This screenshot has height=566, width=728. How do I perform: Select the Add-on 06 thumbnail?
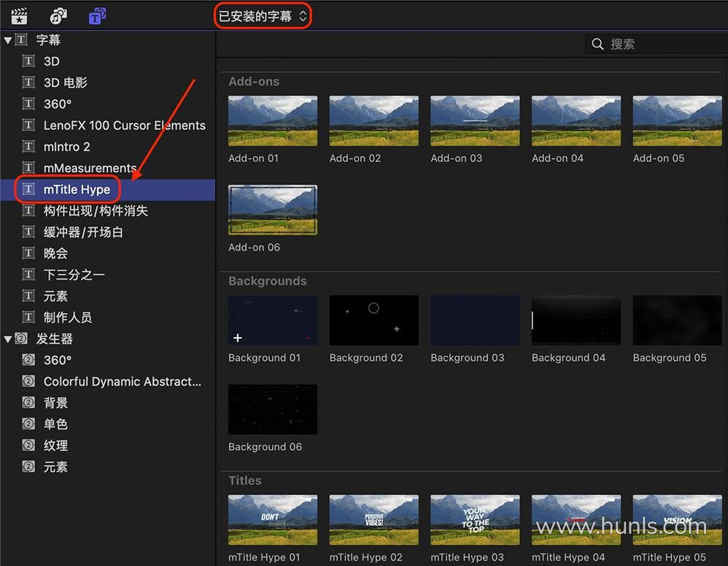click(x=273, y=210)
